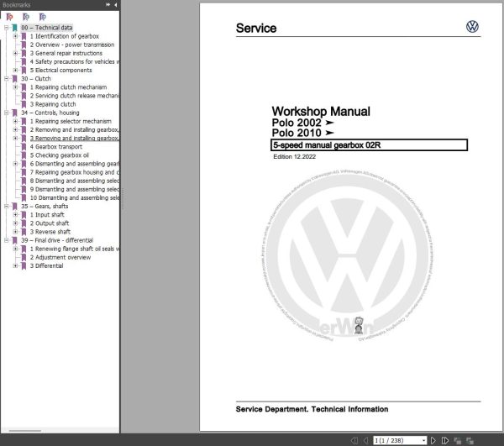Click the third (blue) bookmark toolbar icon
The height and width of the screenshot is (446, 504).
pos(43,17)
